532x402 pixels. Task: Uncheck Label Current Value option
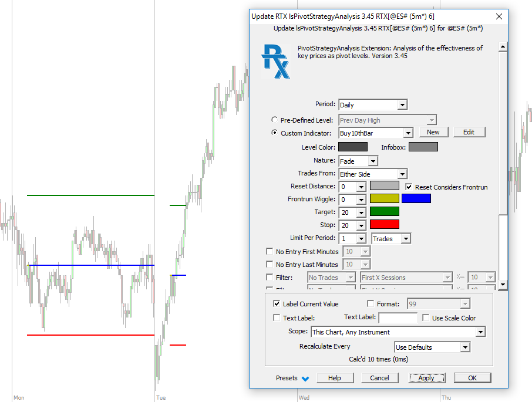pyautogui.click(x=277, y=304)
